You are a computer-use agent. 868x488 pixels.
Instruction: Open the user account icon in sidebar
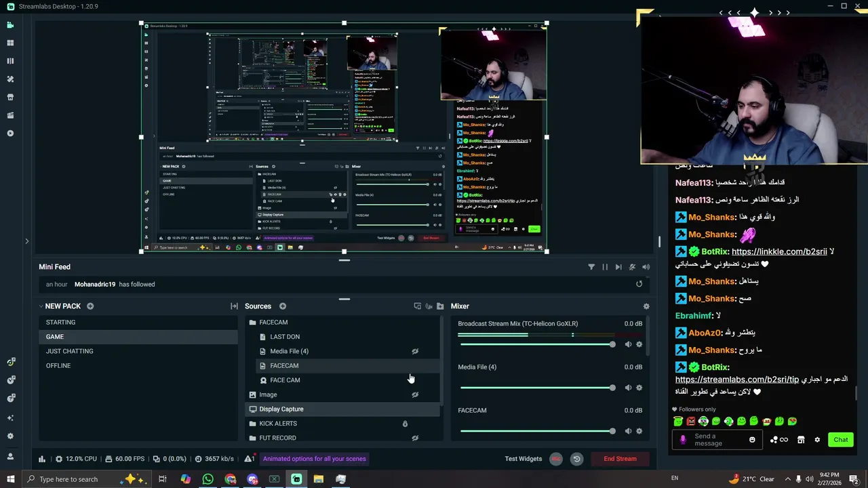10,455
